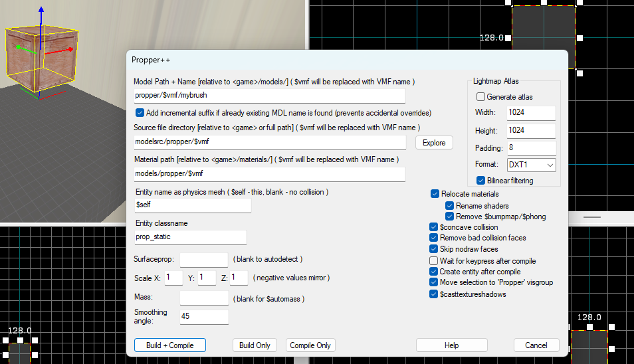The height and width of the screenshot is (364, 634).
Task: Click the Model Path + Name field
Action: pyautogui.click(x=270, y=96)
